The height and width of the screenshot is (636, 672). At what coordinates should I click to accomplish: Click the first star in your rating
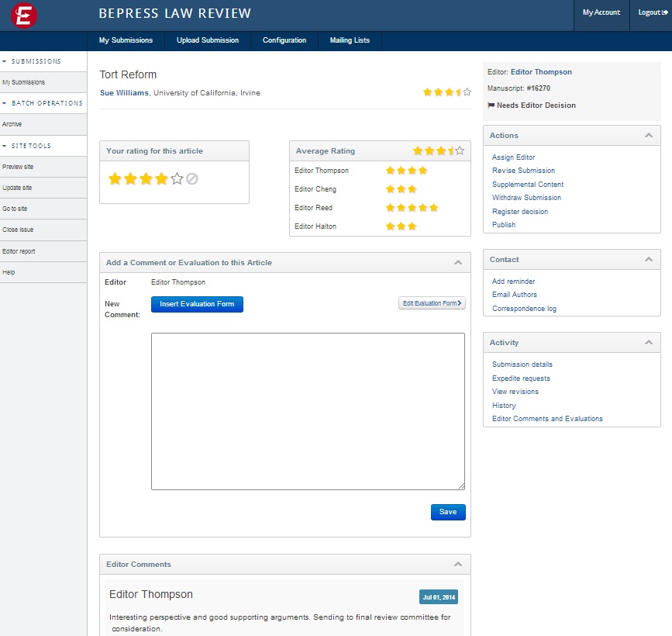tap(115, 179)
